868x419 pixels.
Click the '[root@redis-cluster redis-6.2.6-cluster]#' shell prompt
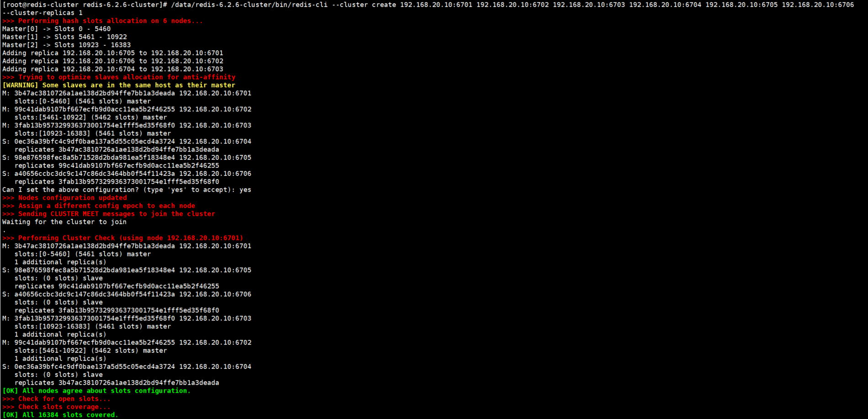coord(85,5)
